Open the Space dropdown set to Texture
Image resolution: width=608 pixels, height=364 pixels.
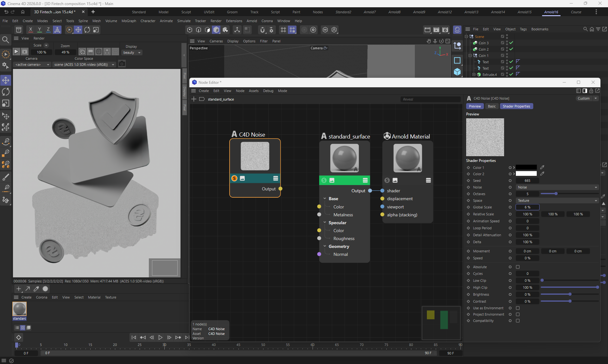click(x=557, y=201)
